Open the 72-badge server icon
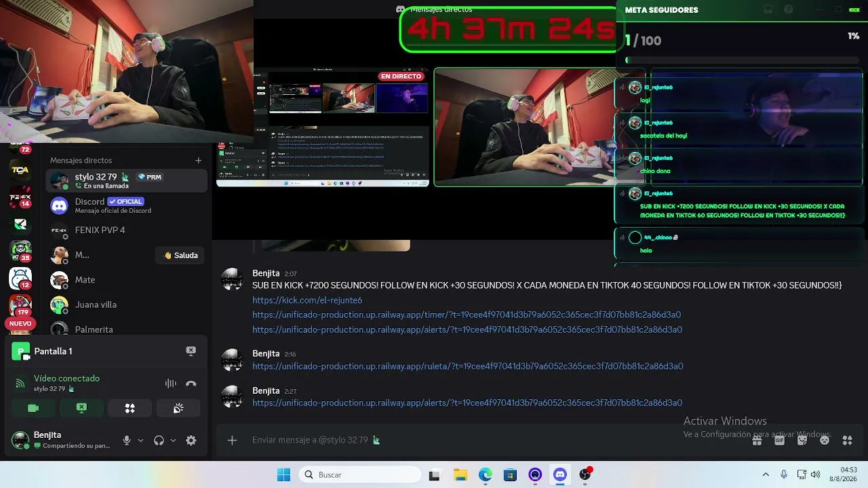 coord(20,148)
